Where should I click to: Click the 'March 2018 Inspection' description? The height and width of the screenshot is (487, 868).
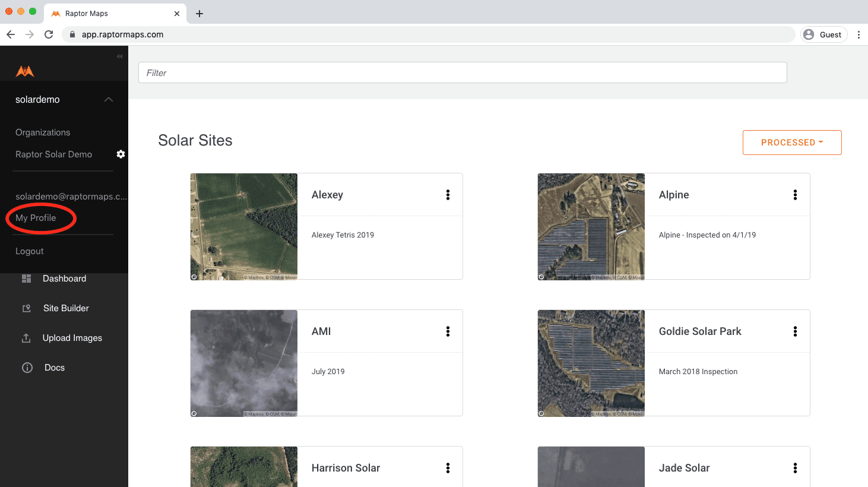pyautogui.click(x=698, y=372)
